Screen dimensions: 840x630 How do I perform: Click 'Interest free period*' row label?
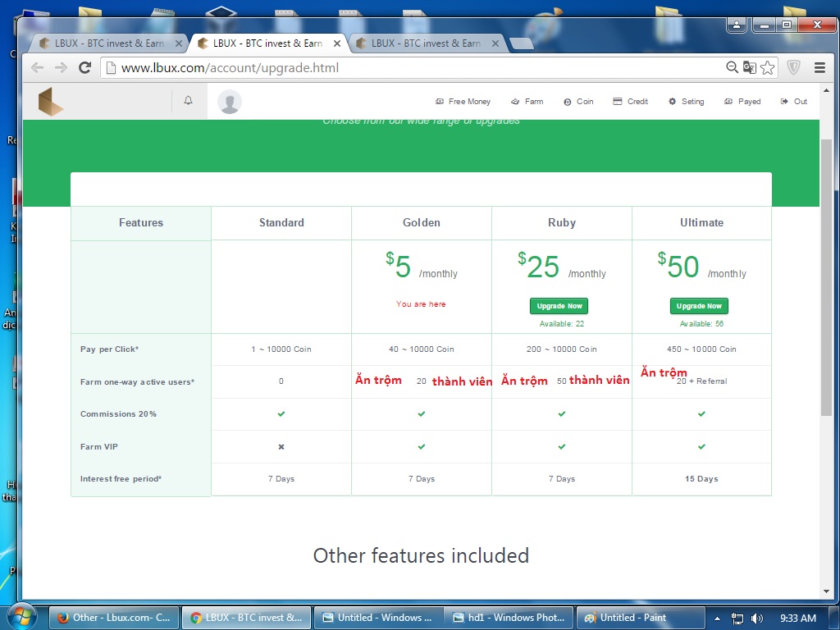click(121, 478)
